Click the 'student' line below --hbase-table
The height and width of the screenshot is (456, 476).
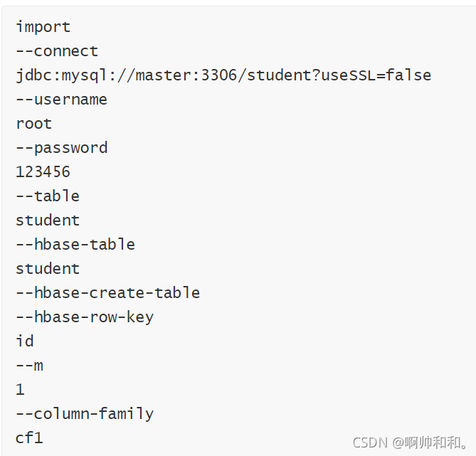48,269
